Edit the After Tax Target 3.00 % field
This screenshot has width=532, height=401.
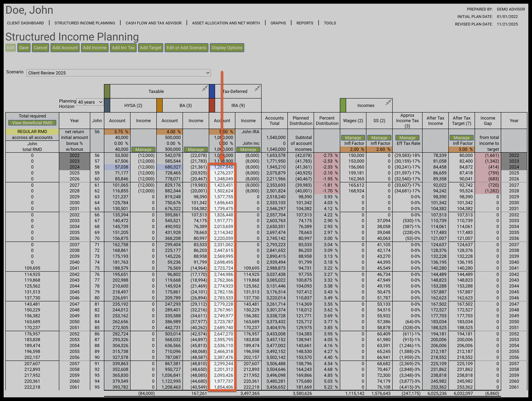[462, 150]
